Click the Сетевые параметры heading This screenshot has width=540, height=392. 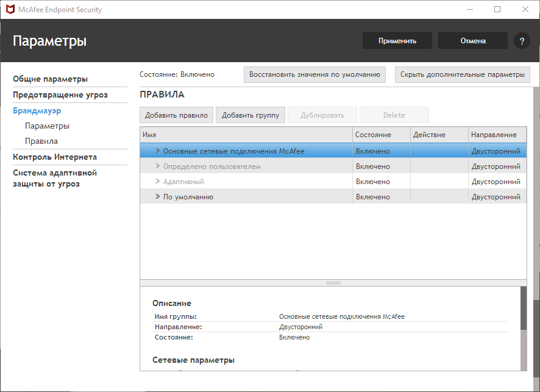(x=193, y=360)
